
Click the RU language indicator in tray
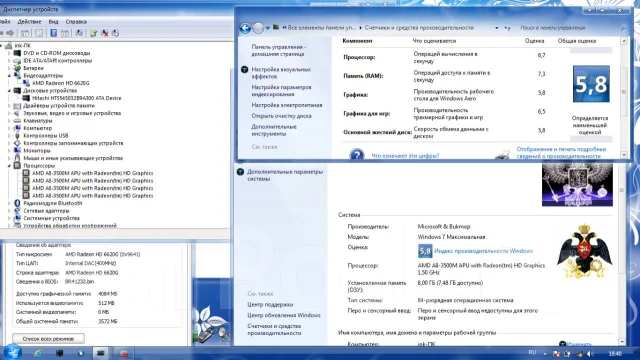[532, 353]
